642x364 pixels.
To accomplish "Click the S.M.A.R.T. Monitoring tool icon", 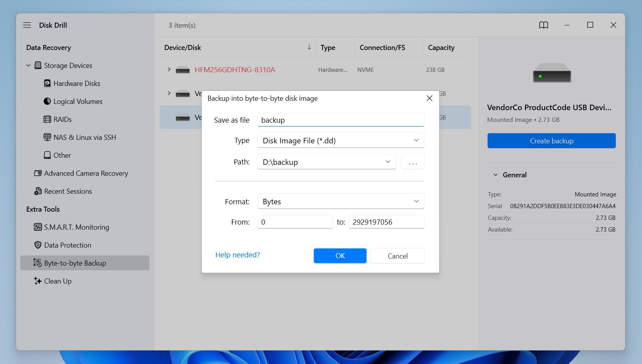I will pos(37,227).
